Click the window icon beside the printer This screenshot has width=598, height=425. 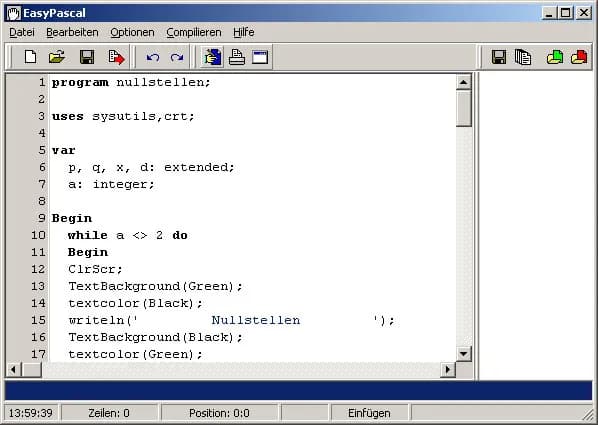(x=260, y=57)
